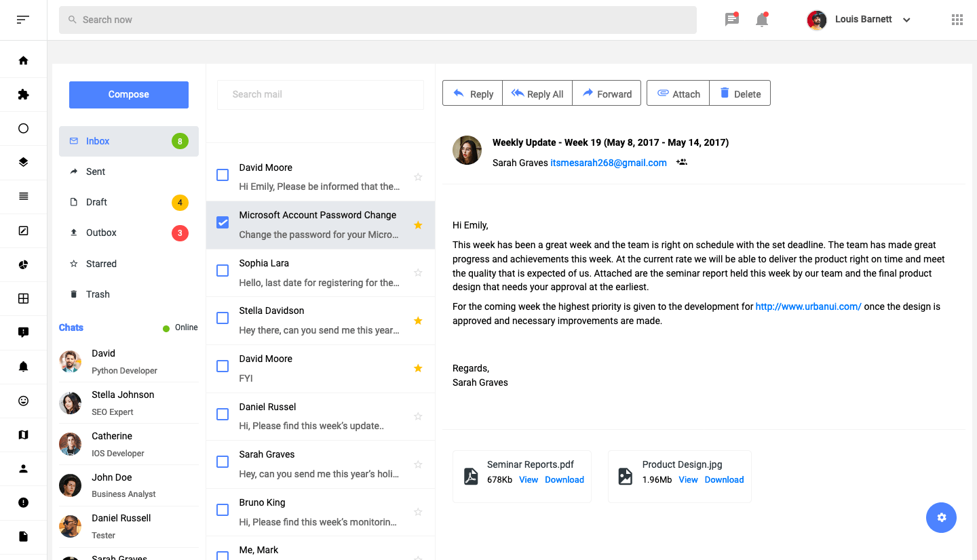Image resolution: width=977 pixels, height=560 pixels.
Task: Click the add-recipients people icon beside sender email
Action: (x=682, y=163)
